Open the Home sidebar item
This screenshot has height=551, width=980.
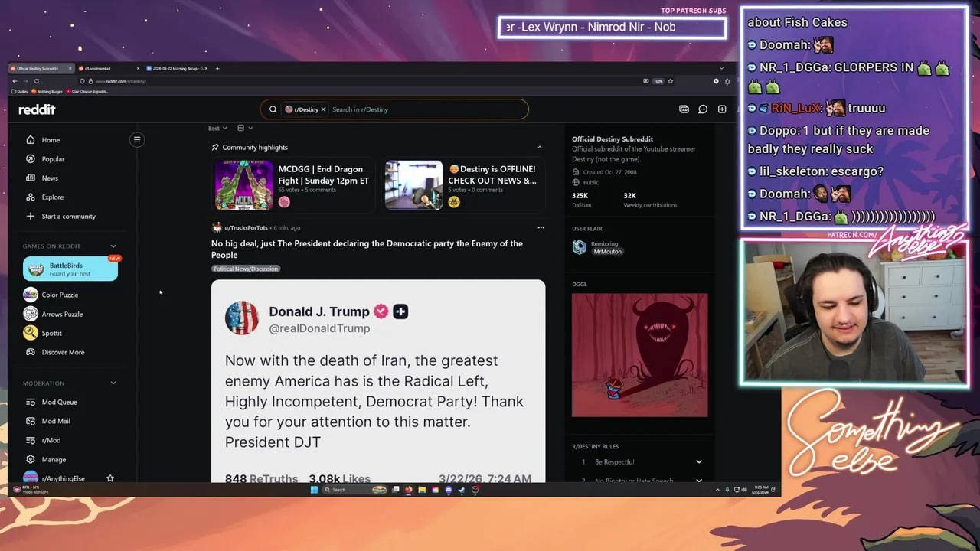43,140
